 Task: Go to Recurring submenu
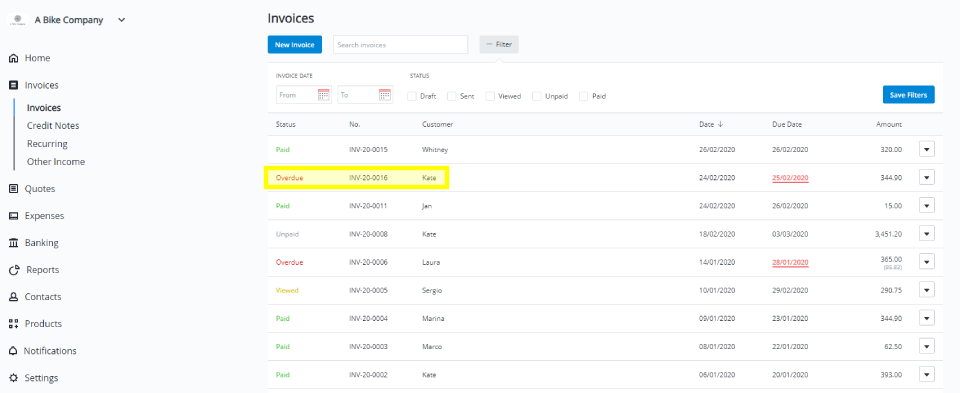tap(47, 144)
